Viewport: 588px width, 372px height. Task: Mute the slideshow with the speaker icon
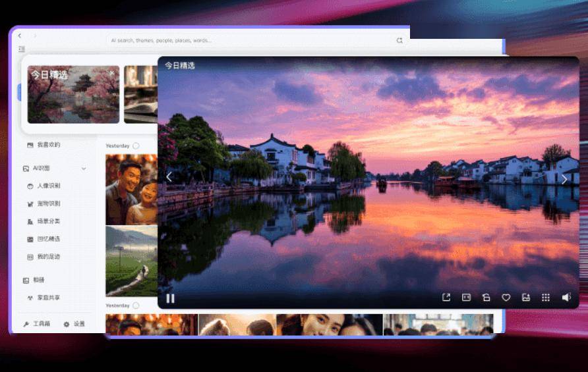pyautogui.click(x=566, y=298)
